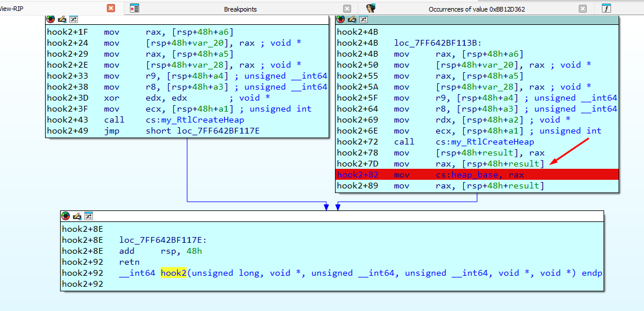644x311 pixels.
Task: Click edit pencil icon on right code block
Action: [352, 19]
